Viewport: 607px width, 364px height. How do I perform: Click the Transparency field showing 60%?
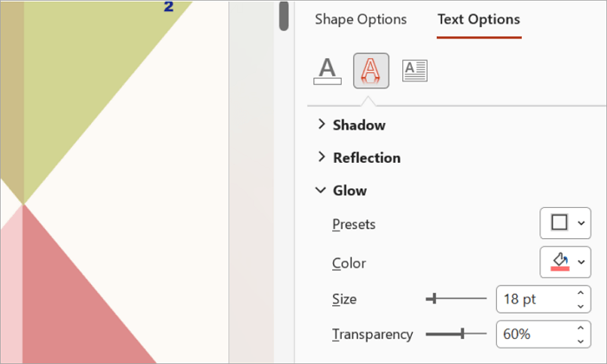[x=532, y=334]
